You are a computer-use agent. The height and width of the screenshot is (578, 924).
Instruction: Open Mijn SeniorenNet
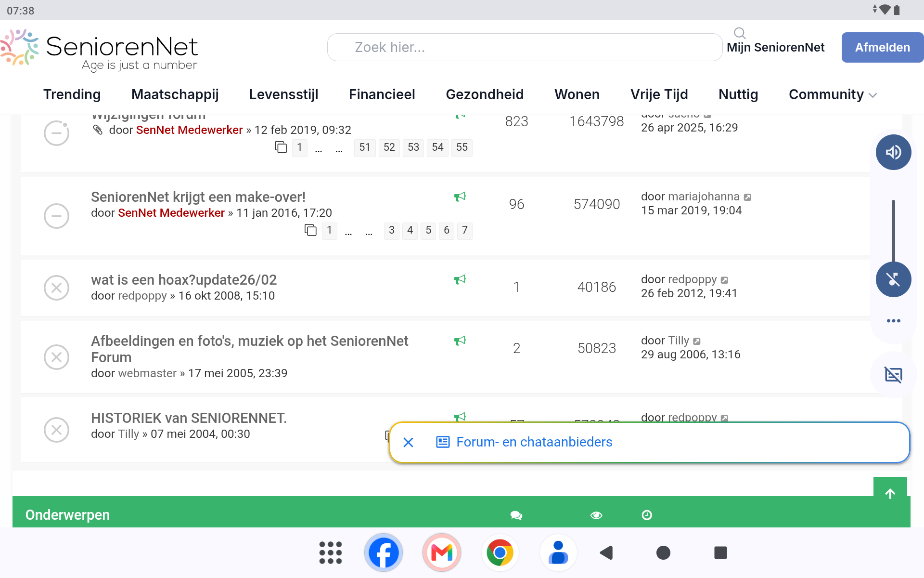point(776,47)
